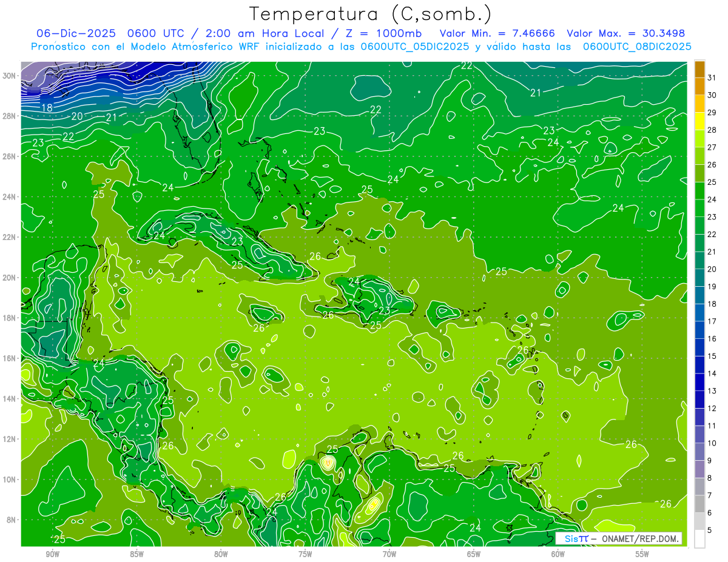Viewport: 728px width, 562px height.
Task: Click the 22N latitude axis label
Action: point(10,237)
